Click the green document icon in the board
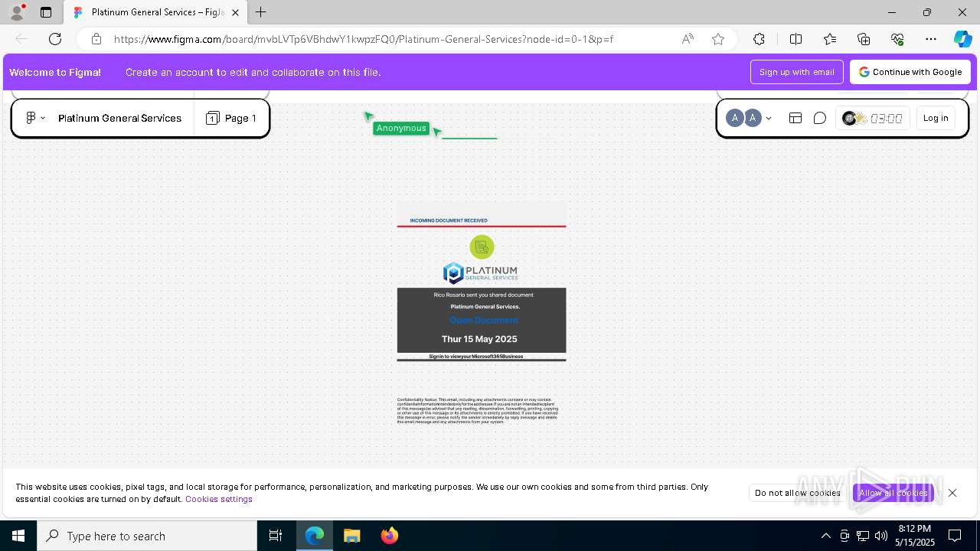Screen dimensions: 980x551 (482, 247)
